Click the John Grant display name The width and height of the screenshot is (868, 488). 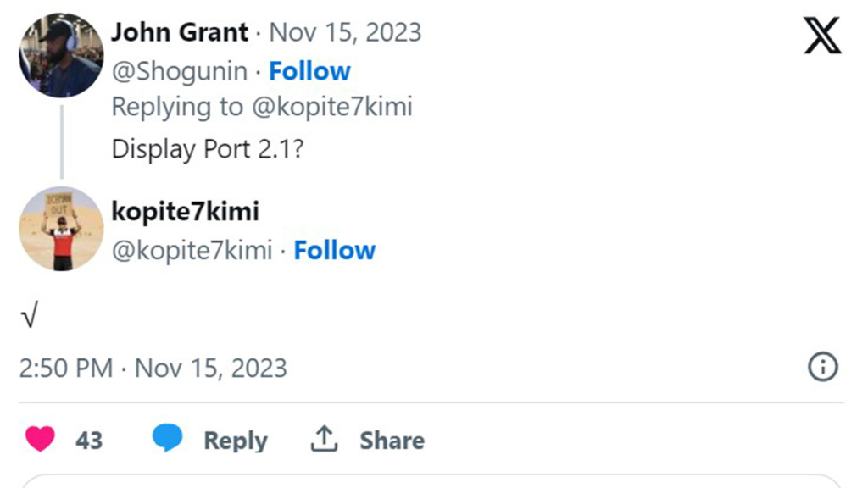coord(180,33)
